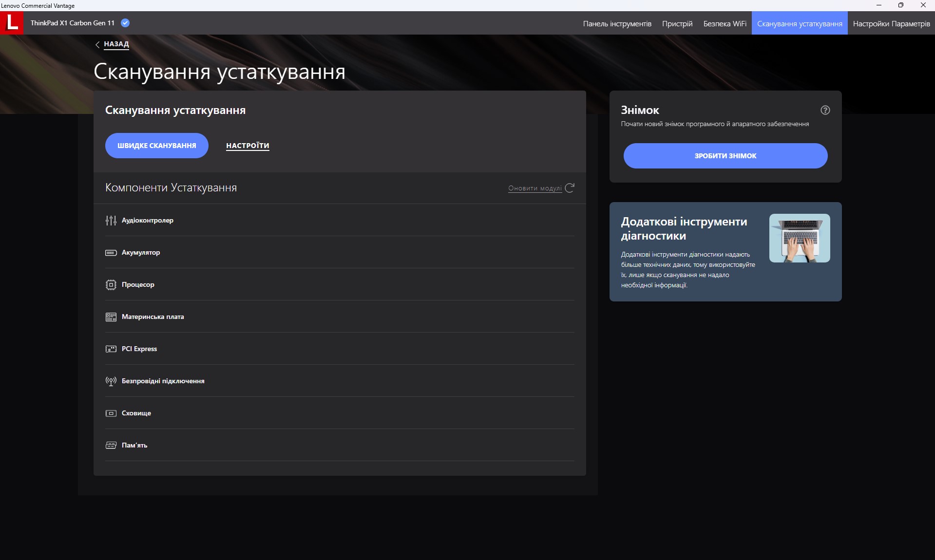Screen dimensions: 935x560
Task: Click the red Lenovo L logo
Action: tap(12, 23)
